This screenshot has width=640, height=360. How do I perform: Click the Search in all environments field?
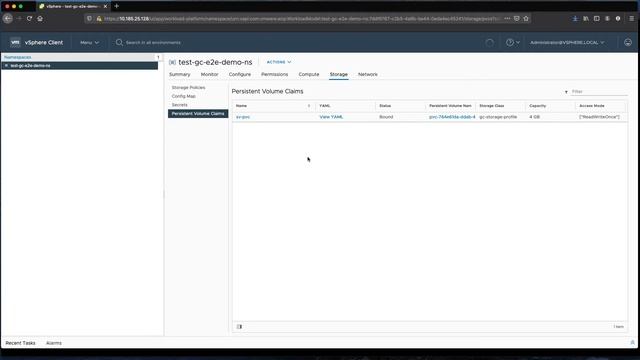(x=153, y=42)
